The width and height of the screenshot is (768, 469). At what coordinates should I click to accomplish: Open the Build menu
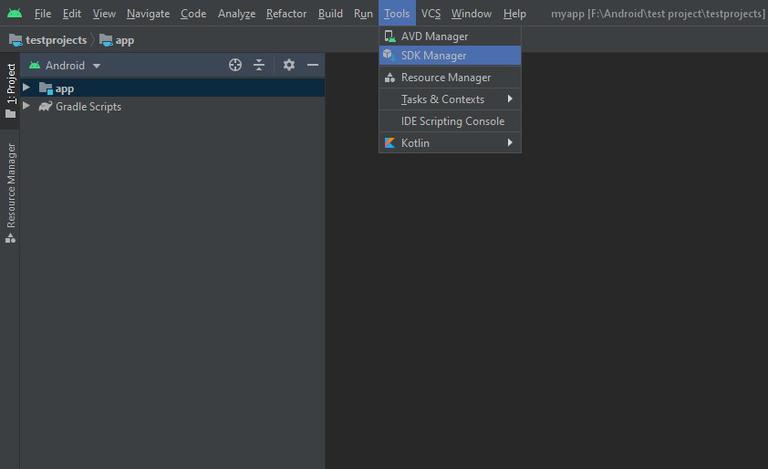click(x=330, y=14)
